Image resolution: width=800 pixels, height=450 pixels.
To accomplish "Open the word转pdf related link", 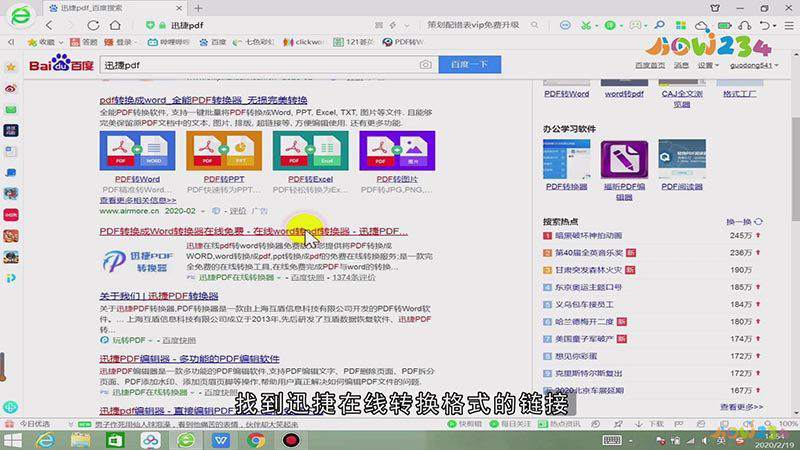I will 624,94.
